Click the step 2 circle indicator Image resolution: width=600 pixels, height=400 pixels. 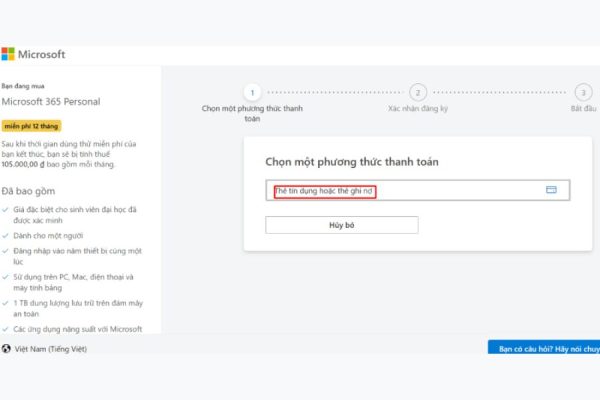418,90
